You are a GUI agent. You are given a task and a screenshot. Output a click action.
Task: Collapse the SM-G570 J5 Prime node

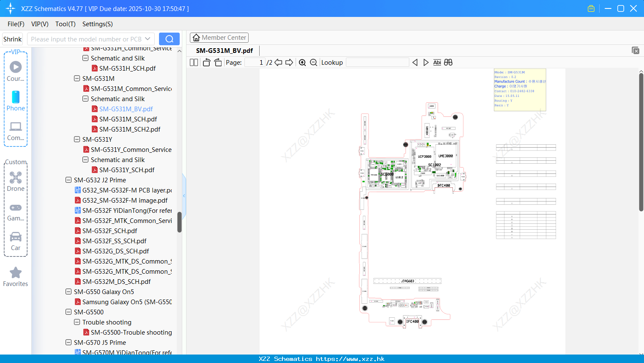pyautogui.click(x=69, y=342)
